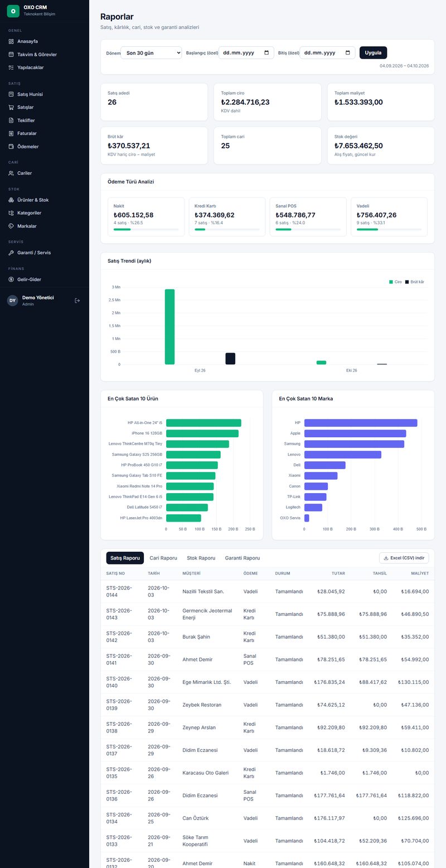Click the Teklifler document icon

pos(11,120)
